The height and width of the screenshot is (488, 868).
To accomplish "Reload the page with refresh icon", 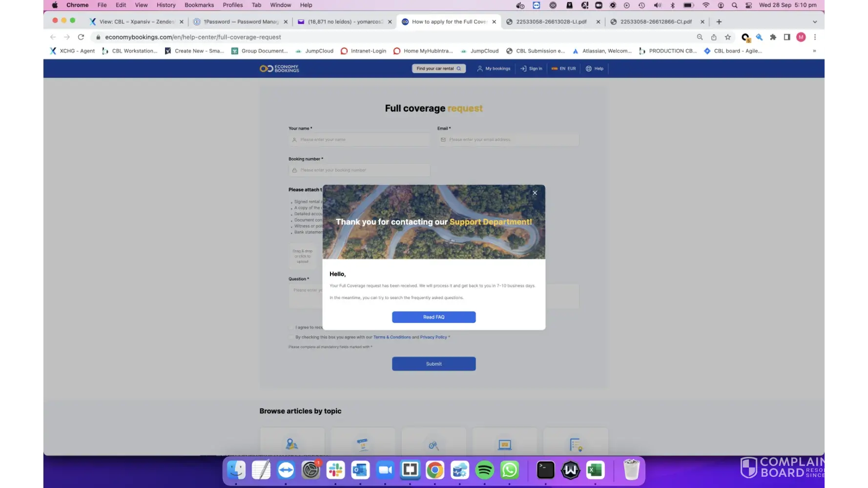I will (81, 37).
